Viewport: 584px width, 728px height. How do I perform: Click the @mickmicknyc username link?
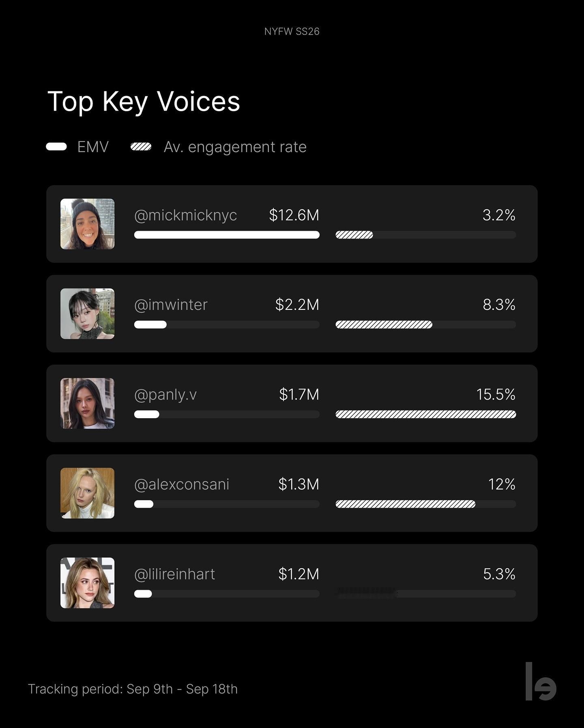click(185, 215)
